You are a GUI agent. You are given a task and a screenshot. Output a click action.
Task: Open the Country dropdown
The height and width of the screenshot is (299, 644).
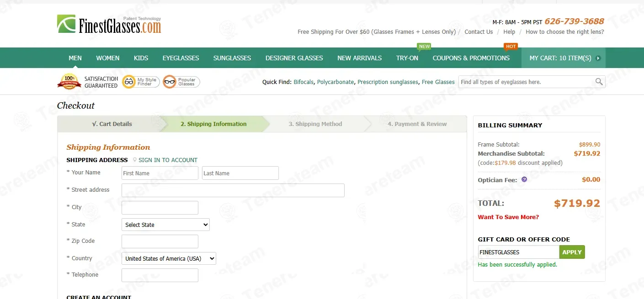[x=169, y=258]
